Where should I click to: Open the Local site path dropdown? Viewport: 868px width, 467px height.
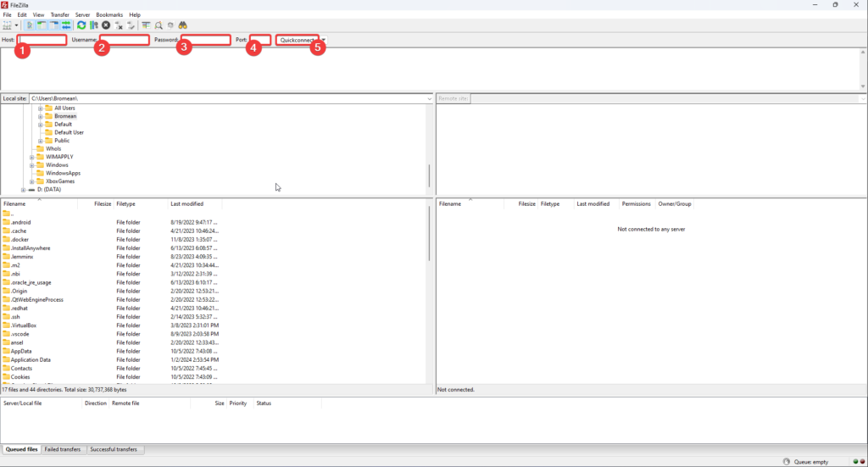429,99
